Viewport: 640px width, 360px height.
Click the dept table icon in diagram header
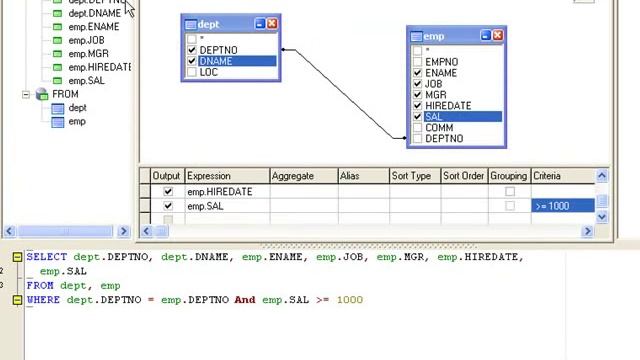190,24
